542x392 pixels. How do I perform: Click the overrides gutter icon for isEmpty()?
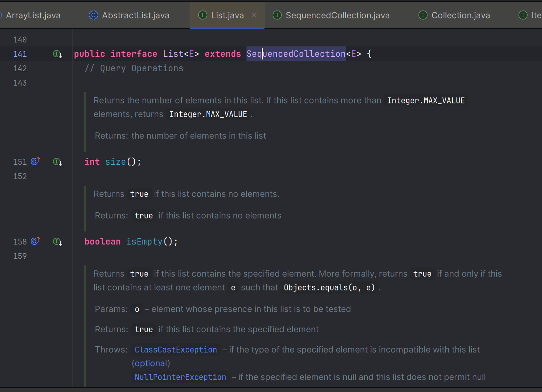(35, 241)
